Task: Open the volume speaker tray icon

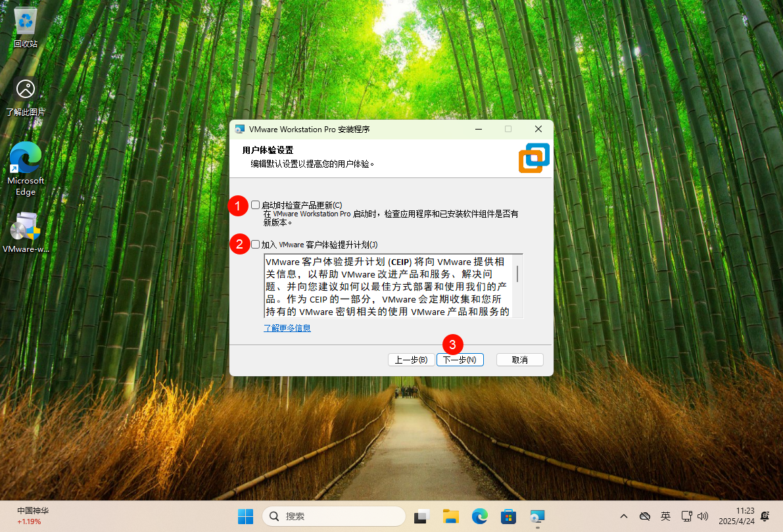Action: [x=703, y=516]
